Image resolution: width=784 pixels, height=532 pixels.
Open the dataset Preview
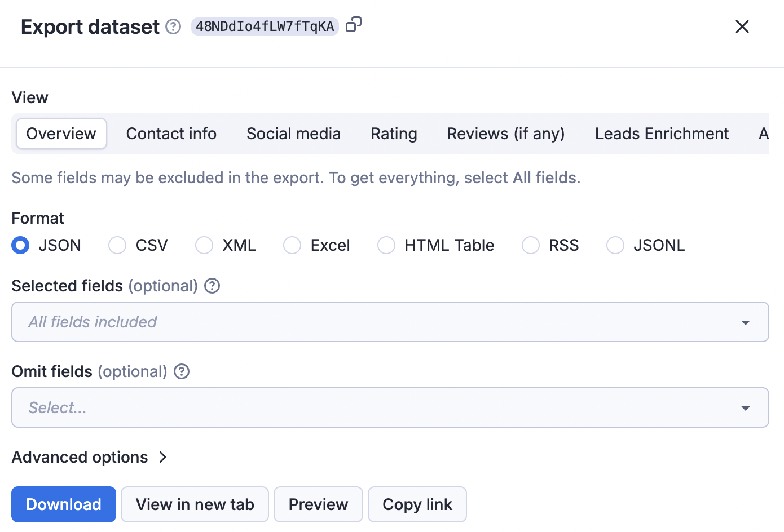tap(319, 504)
